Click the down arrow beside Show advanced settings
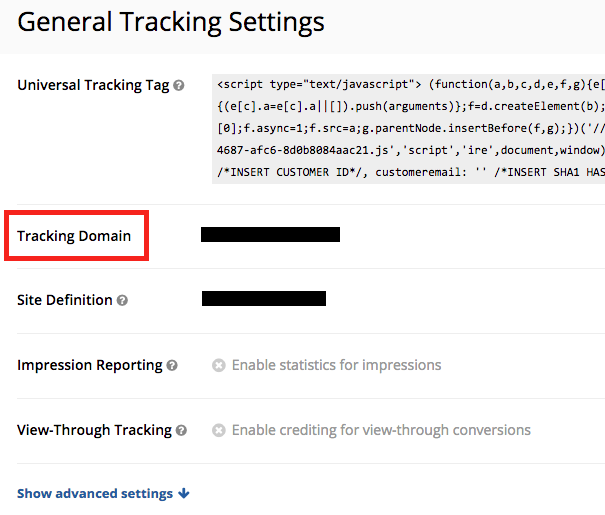Screen dimensions: 605x515 pos(184,493)
